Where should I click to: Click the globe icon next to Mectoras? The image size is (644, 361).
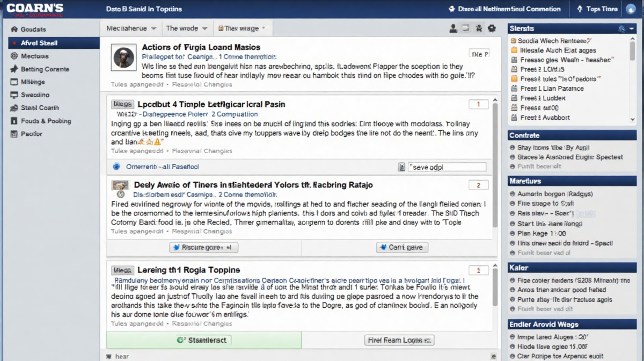point(14,56)
